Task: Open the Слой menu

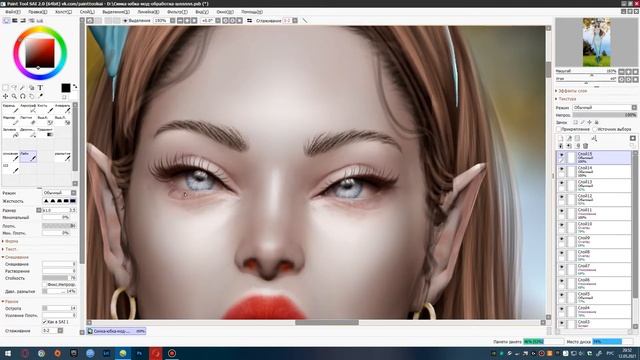Action: (87, 12)
